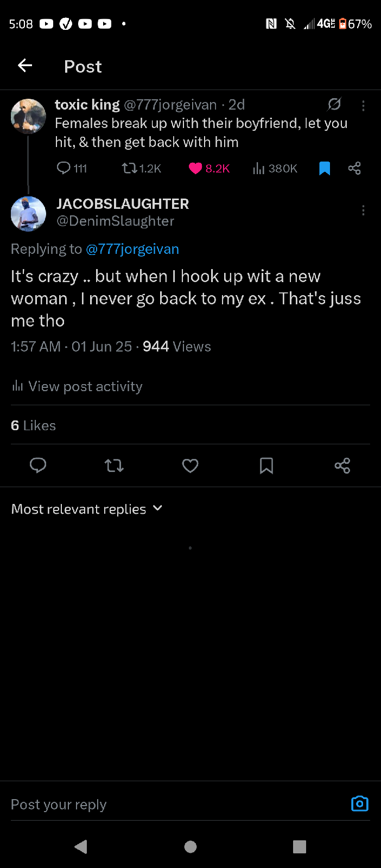Bookmark JACOBSLAUGHTER's reply
381x868 pixels.
click(x=266, y=465)
